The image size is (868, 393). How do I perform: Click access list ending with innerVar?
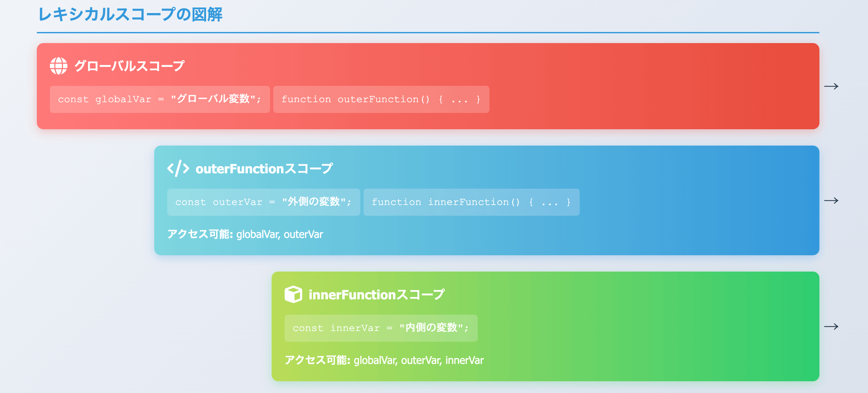point(418,360)
